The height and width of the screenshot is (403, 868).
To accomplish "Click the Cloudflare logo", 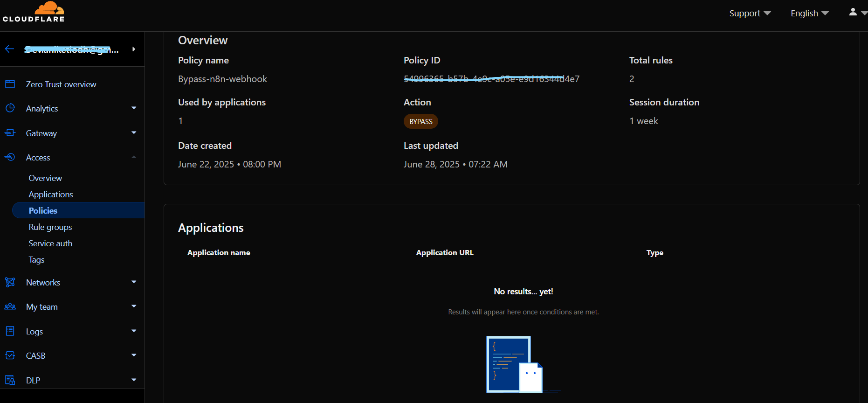I will (x=34, y=12).
